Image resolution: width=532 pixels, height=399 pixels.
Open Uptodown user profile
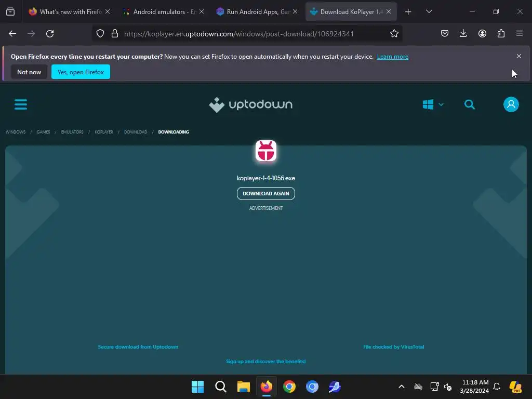511,104
